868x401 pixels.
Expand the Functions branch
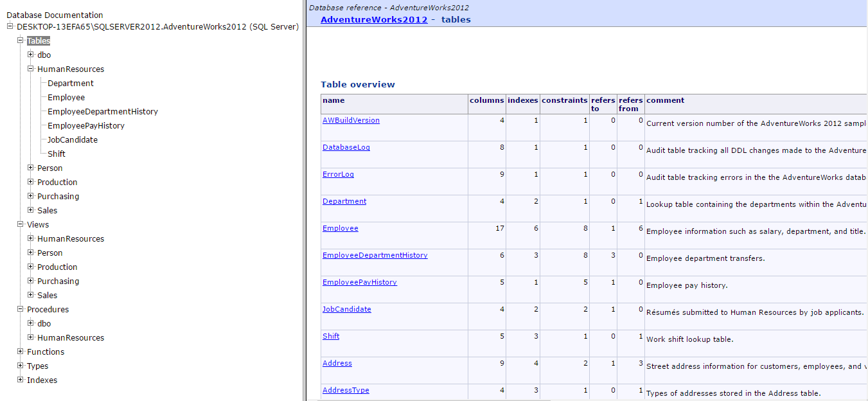pyautogui.click(x=21, y=352)
